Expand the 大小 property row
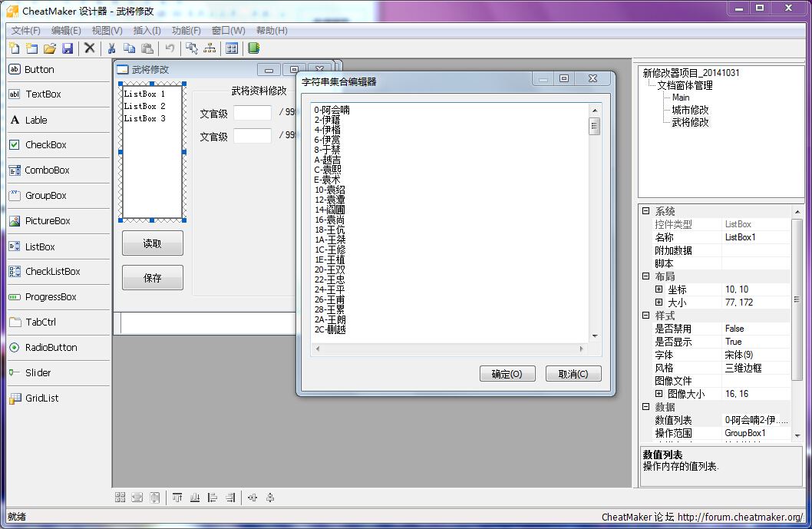Image resolution: width=812 pixels, height=529 pixels. 659,303
